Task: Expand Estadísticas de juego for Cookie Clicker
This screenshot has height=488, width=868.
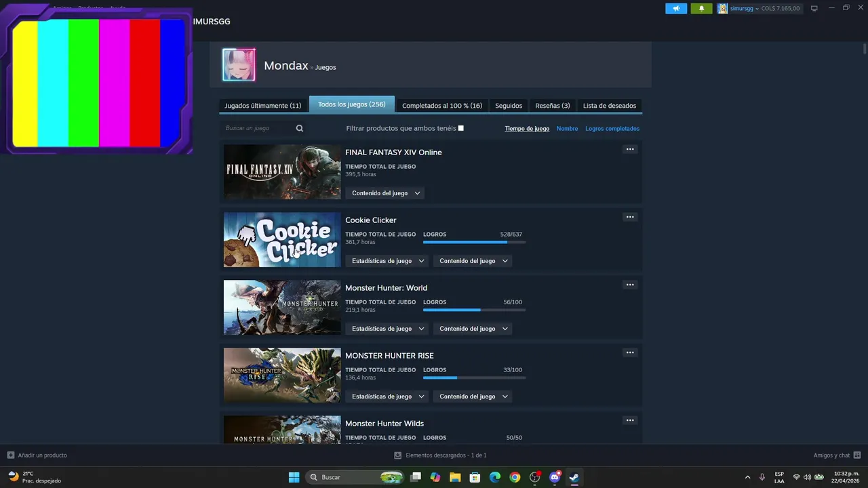Action: click(x=388, y=261)
